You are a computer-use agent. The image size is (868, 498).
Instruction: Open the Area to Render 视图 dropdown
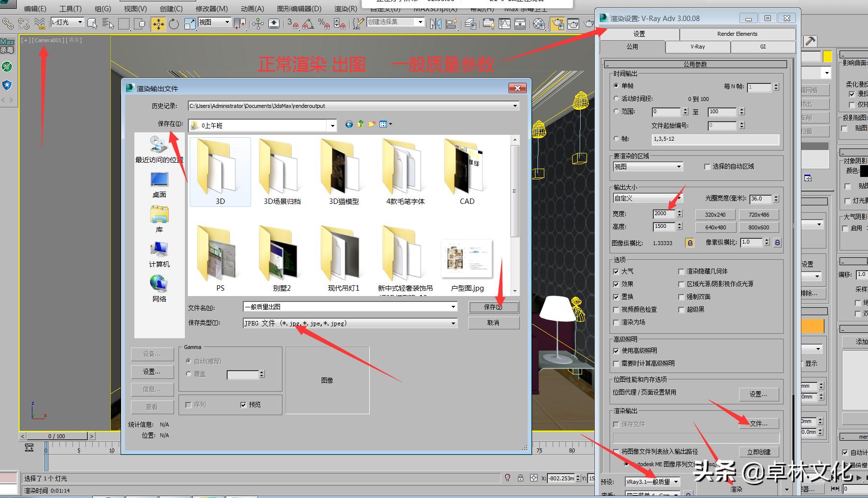click(x=648, y=167)
